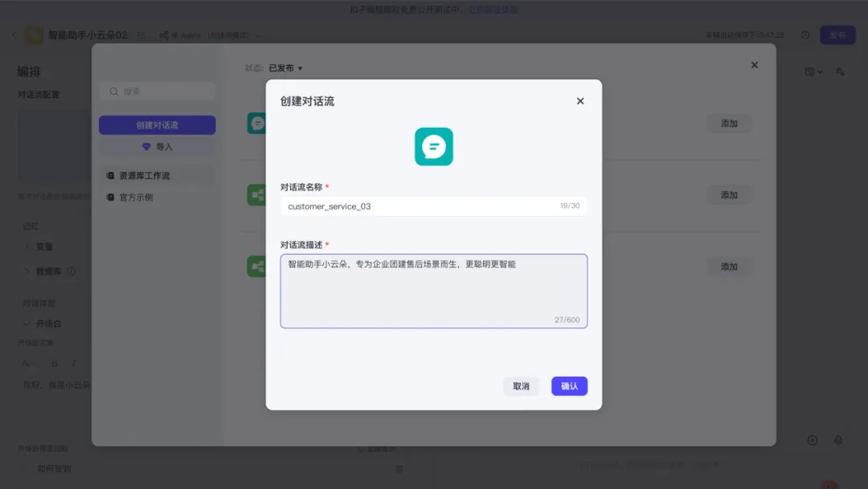Click the 添加 button in the first row

[729, 124]
